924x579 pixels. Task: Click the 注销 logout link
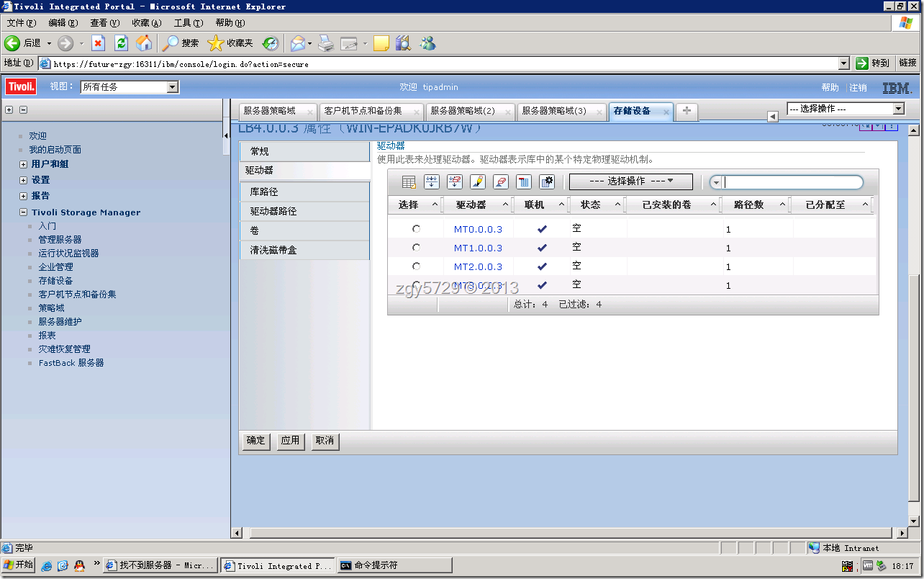point(858,88)
